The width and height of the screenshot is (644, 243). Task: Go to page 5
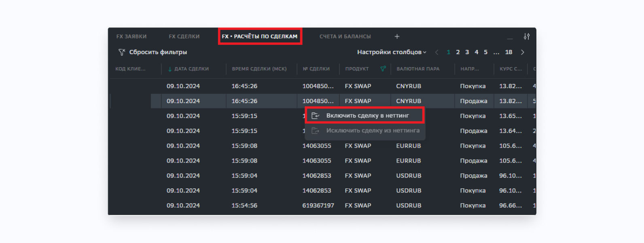click(486, 52)
